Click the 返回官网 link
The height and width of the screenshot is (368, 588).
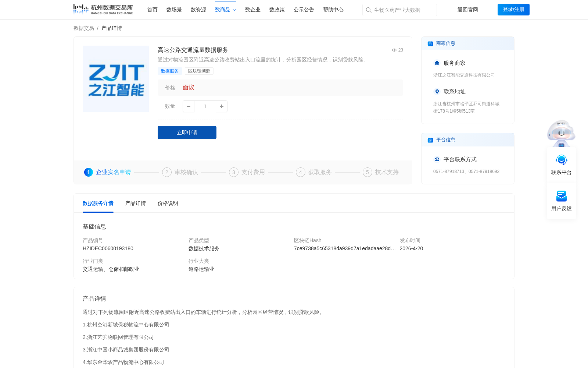468,10
